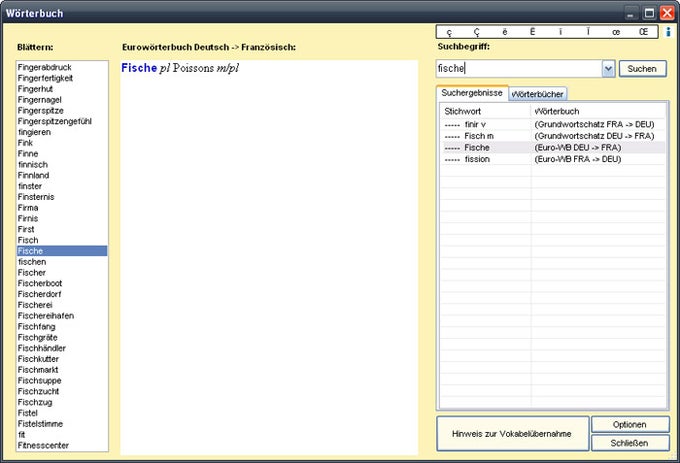Screen dimensions: 680x463
Task: Select highlighted 'Fische' in browse list
Action: point(62,251)
